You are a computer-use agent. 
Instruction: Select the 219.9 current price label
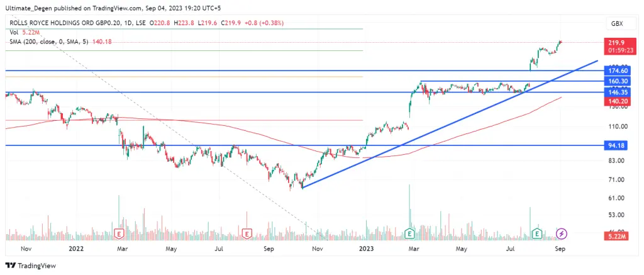pyautogui.click(x=615, y=42)
